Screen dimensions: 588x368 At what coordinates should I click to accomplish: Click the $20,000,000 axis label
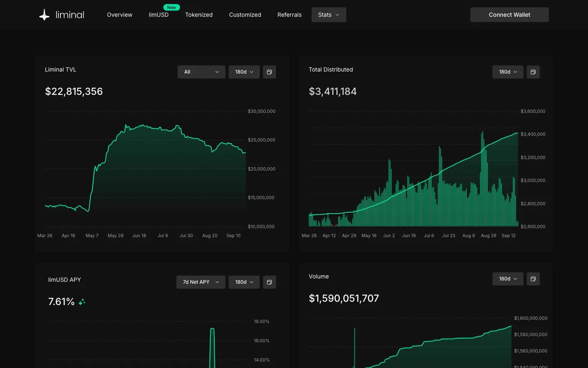pyautogui.click(x=262, y=169)
